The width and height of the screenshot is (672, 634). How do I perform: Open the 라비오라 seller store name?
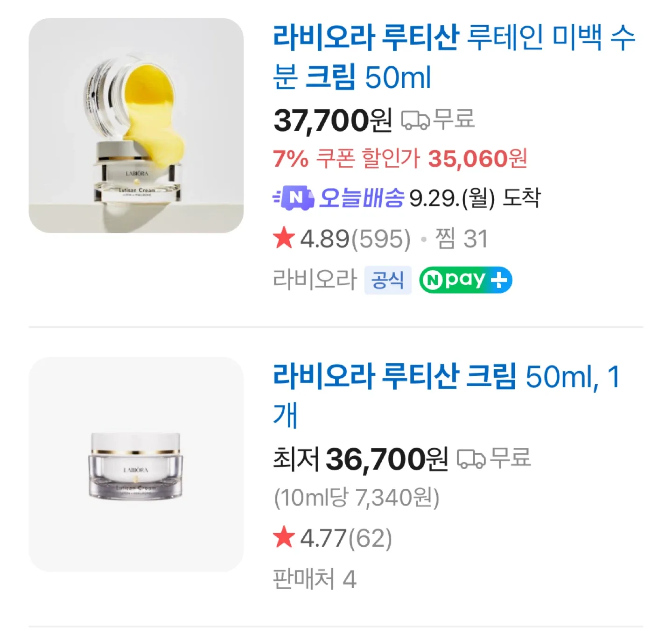(315, 280)
